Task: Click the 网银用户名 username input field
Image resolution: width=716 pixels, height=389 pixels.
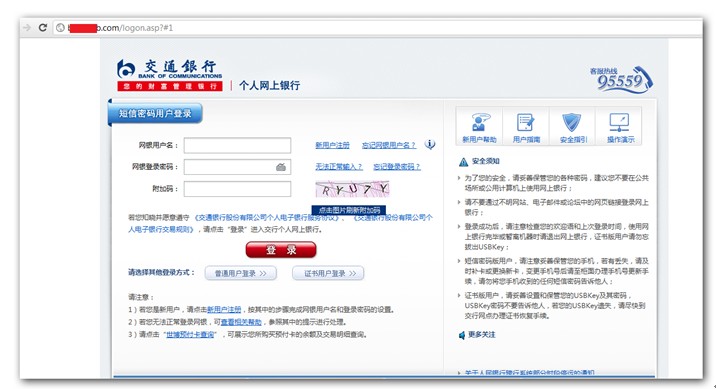Action: [x=237, y=145]
